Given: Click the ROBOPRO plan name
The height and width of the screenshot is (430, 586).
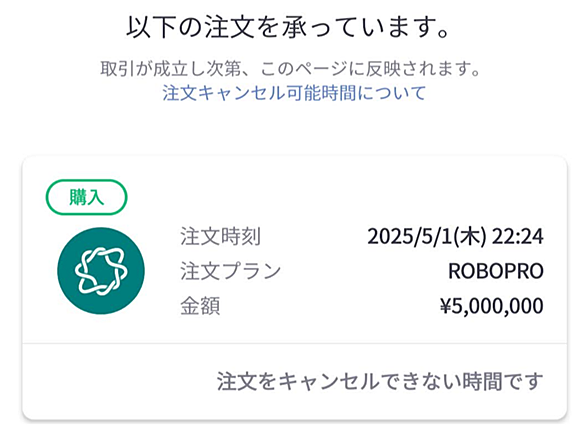Looking at the screenshot, I should point(496,271).
